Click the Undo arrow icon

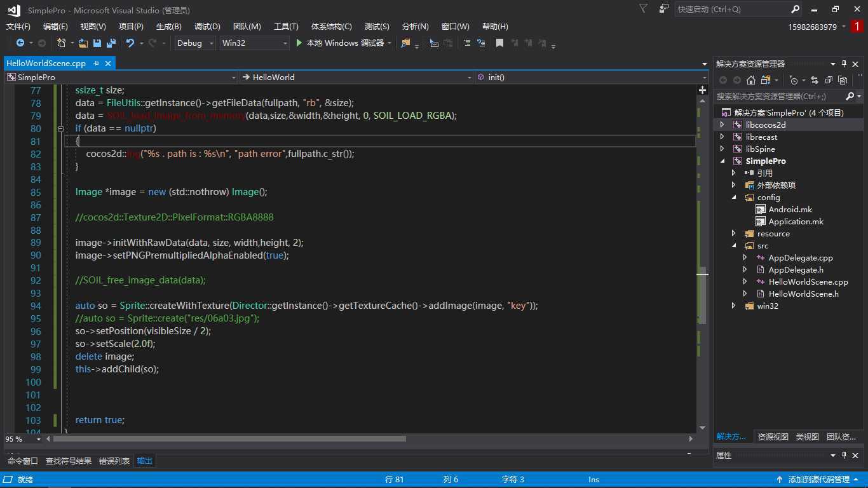[x=130, y=43]
